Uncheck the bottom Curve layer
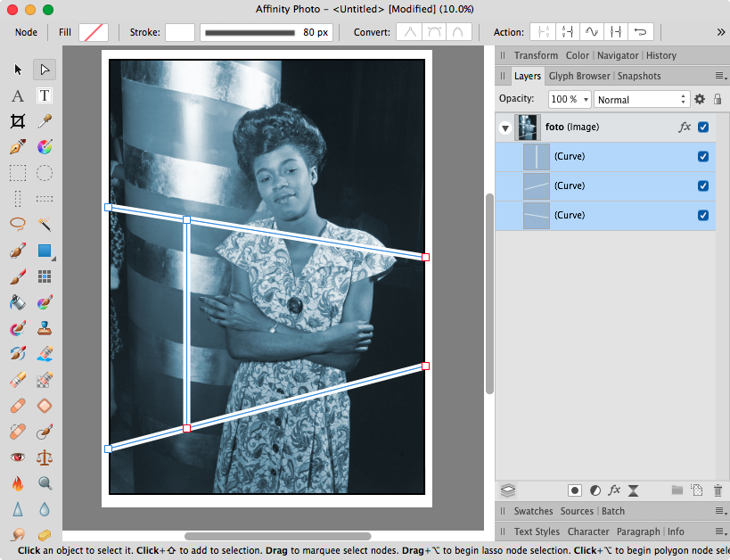Viewport: 730px width, 560px height. pos(704,215)
